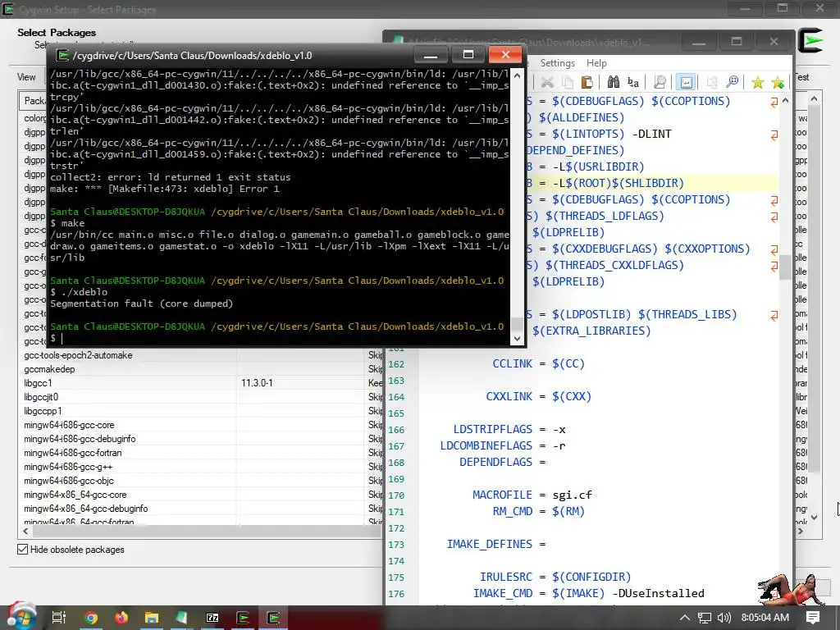Click the Paste clipboard icon in editor toolbar
This screenshot has height=630, width=840.
pyautogui.click(x=587, y=82)
